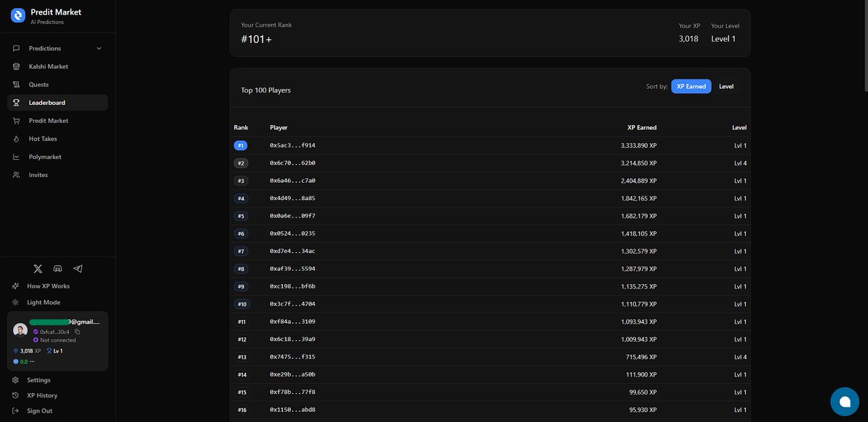Viewport: 868px width, 422px height.
Task: Click the Leaderboard trophy icon
Action: [16, 103]
